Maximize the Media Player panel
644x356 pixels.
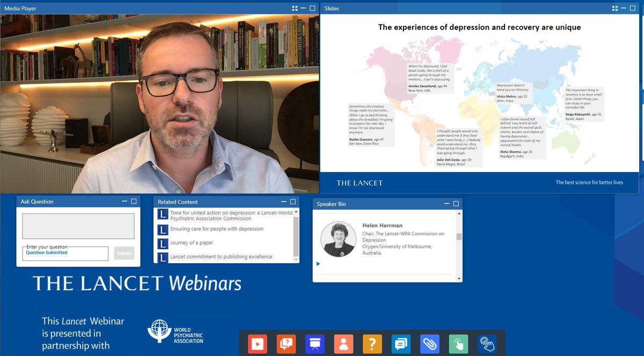312,8
